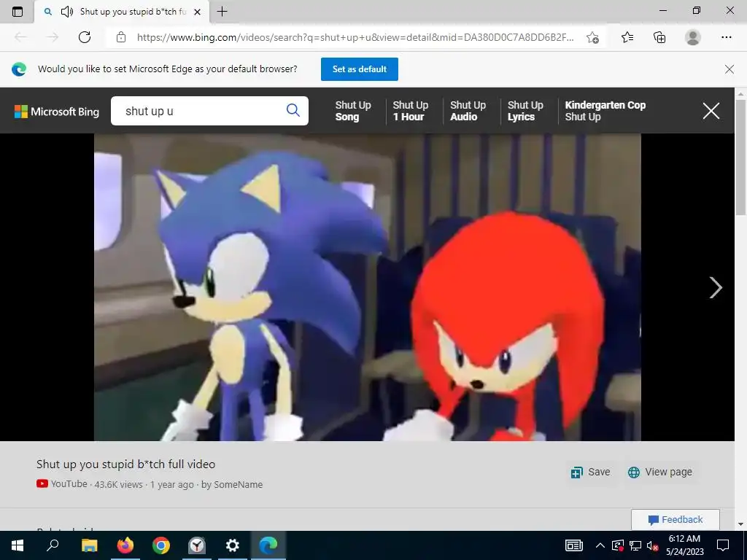Screen dimensions: 747x560
Task: Submit search with magnifier icon
Action: (x=293, y=111)
